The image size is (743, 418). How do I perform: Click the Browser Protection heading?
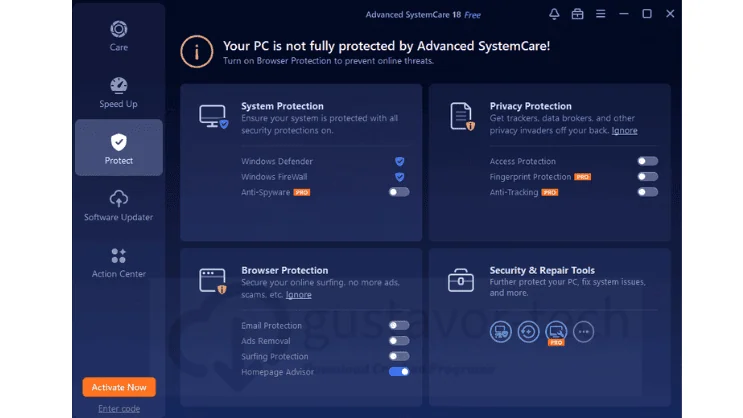point(284,270)
